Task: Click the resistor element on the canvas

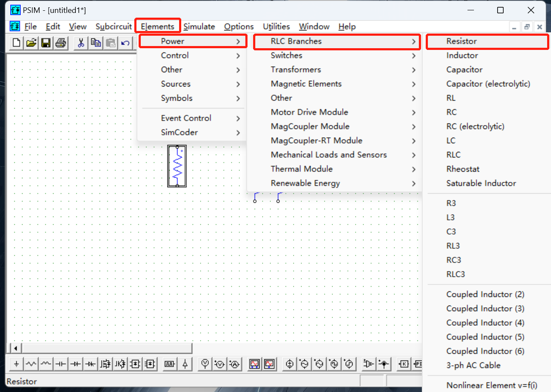Action: click(177, 166)
